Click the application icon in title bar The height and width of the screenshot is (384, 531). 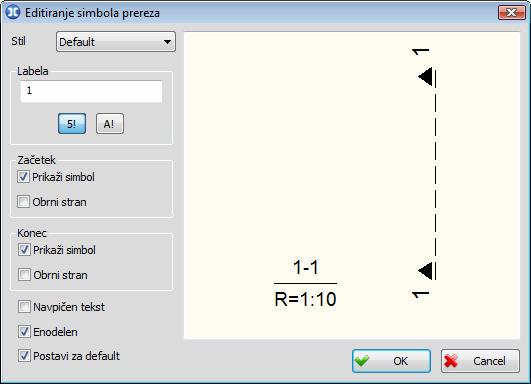point(13,13)
